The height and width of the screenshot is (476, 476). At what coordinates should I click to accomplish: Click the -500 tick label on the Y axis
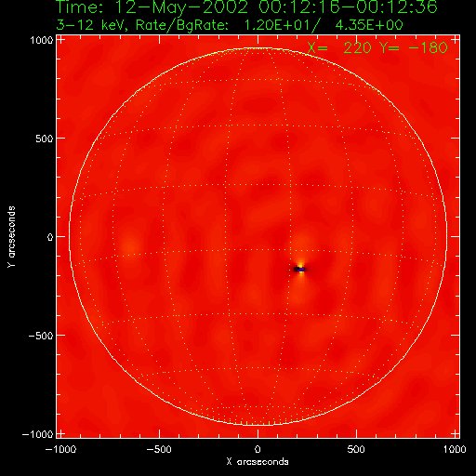click(x=41, y=336)
